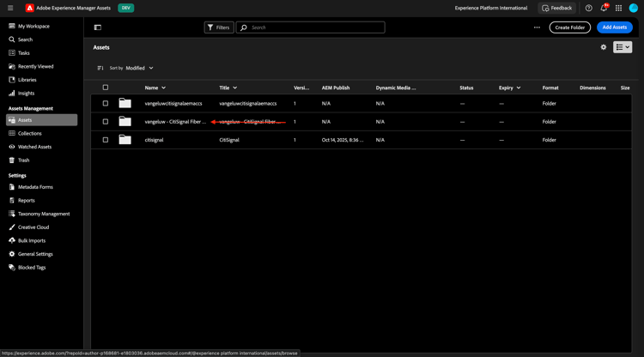The image size is (644, 357).
Task: Click the Blocked Tags icon
Action: point(12,267)
